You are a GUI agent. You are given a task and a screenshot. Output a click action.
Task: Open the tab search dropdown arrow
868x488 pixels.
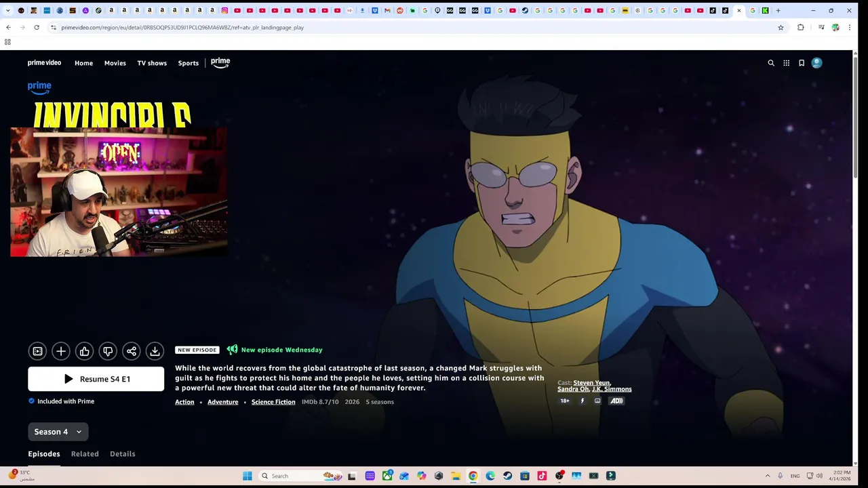tap(8, 10)
